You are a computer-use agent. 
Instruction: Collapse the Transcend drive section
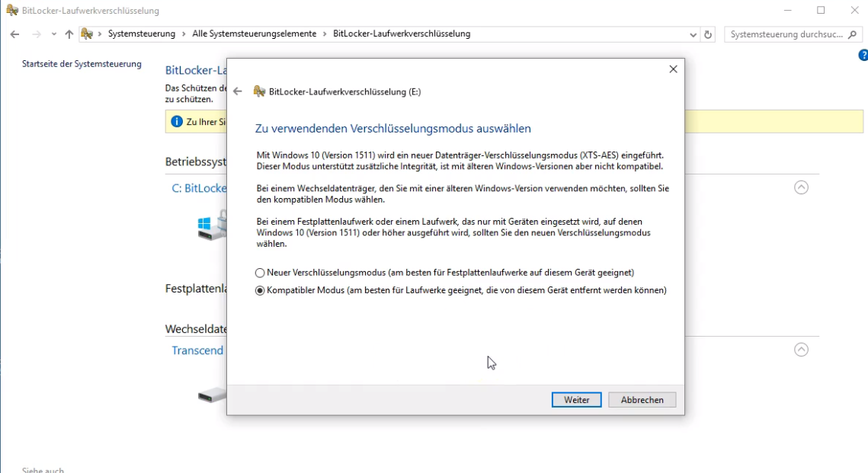[x=801, y=350]
